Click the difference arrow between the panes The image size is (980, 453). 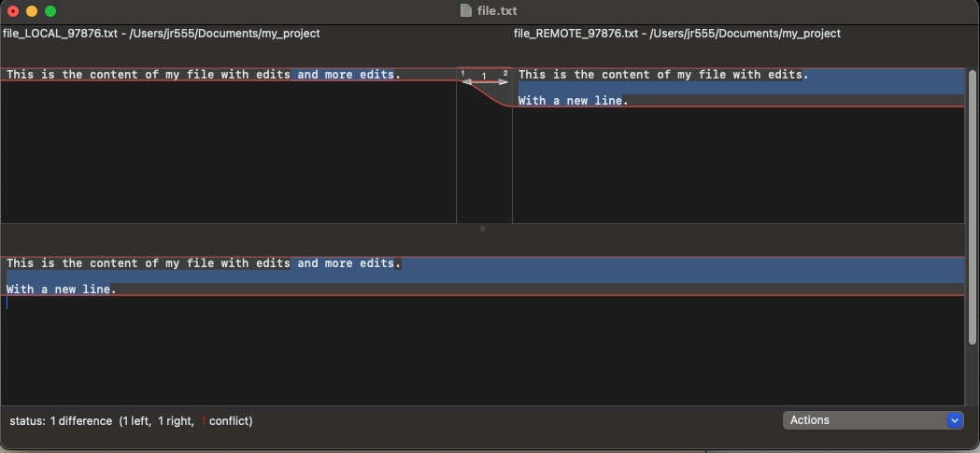pos(484,82)
